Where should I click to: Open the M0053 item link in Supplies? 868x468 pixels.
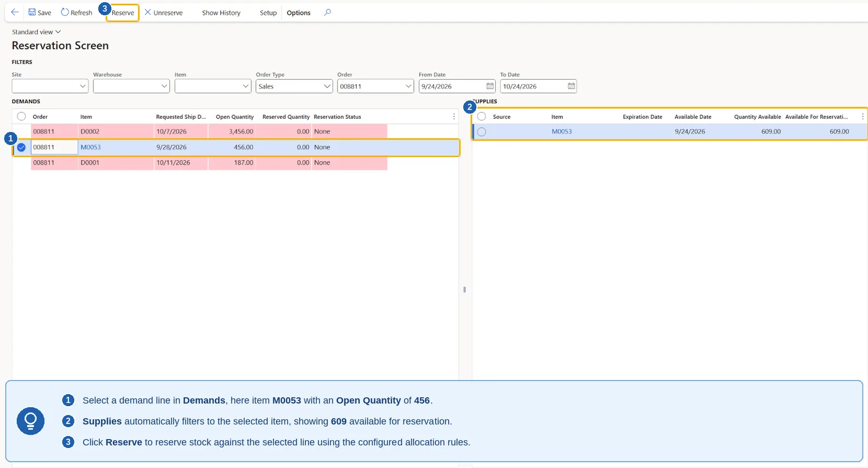pyautogui.click(x=561, y=131)
